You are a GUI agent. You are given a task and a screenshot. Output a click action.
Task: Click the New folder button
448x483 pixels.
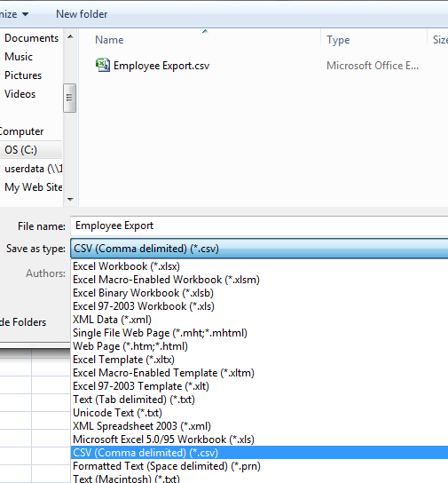(82, 14)
